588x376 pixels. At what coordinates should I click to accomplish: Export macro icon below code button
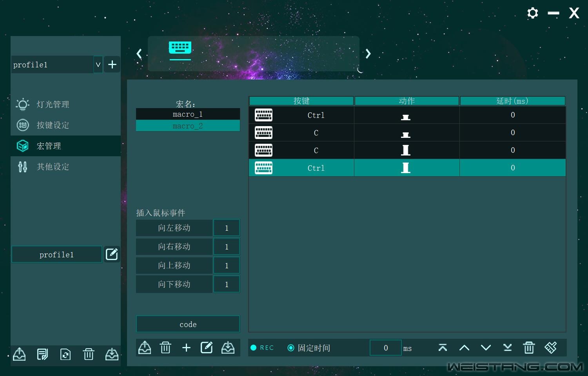pos(145,347)
